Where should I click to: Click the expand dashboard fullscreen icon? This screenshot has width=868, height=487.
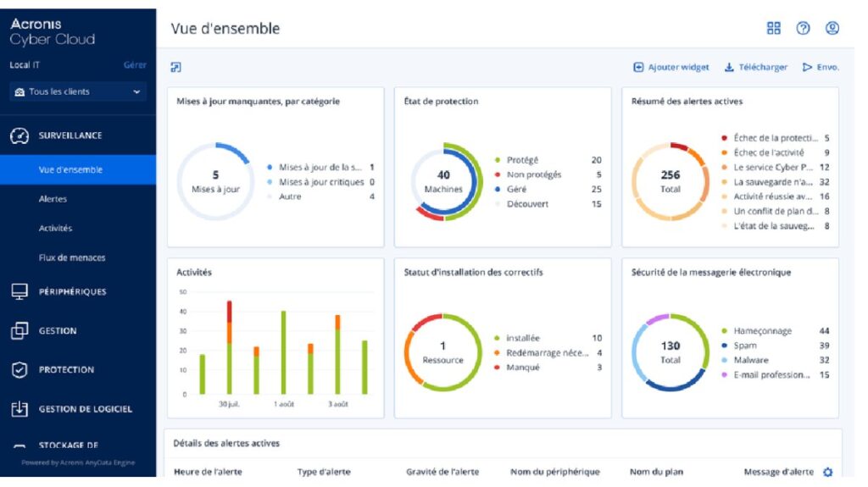(x=176, y=68)
